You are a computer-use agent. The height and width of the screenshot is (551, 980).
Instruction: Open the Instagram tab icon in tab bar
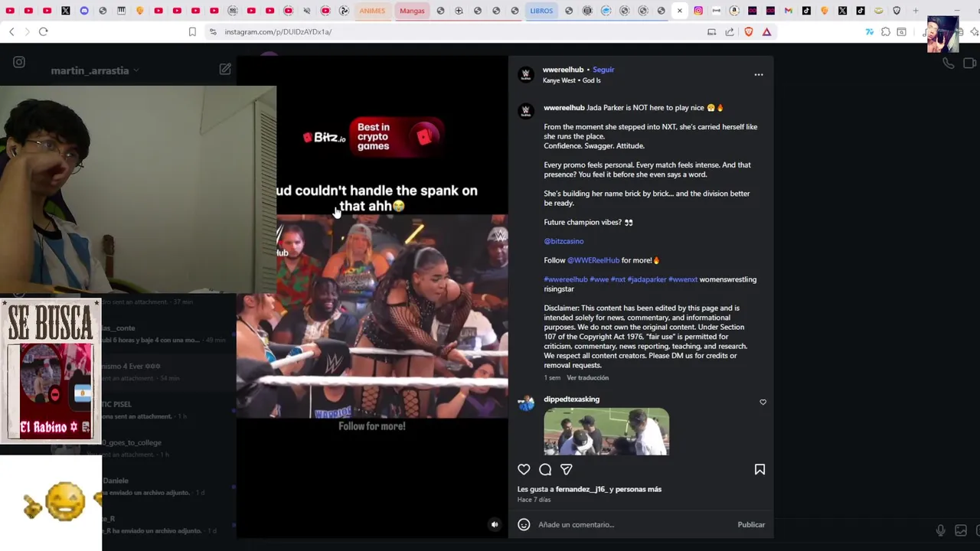(x=698, y=11)
